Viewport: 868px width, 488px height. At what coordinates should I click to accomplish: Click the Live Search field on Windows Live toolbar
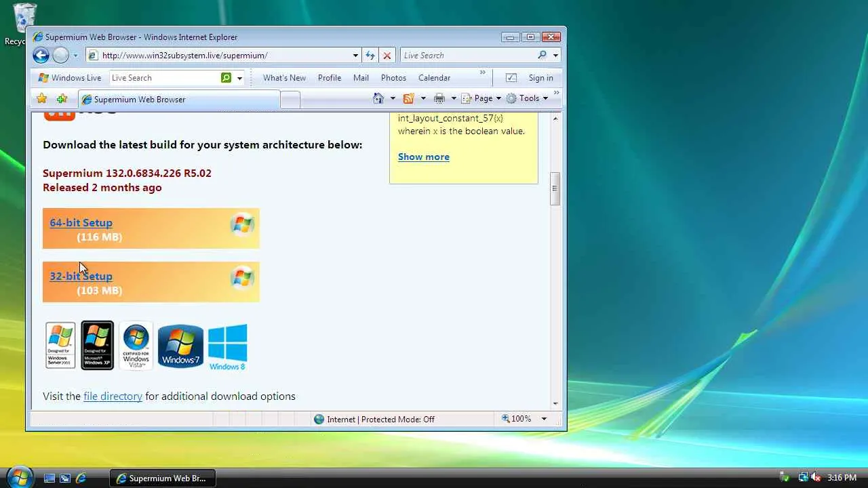[164, 78]
